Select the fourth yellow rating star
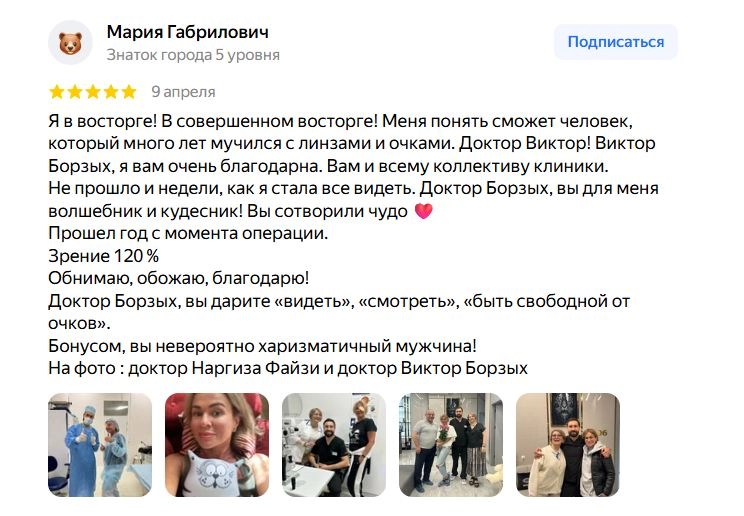Viewport: 744px width, 516px height. [x=111, y=92]
